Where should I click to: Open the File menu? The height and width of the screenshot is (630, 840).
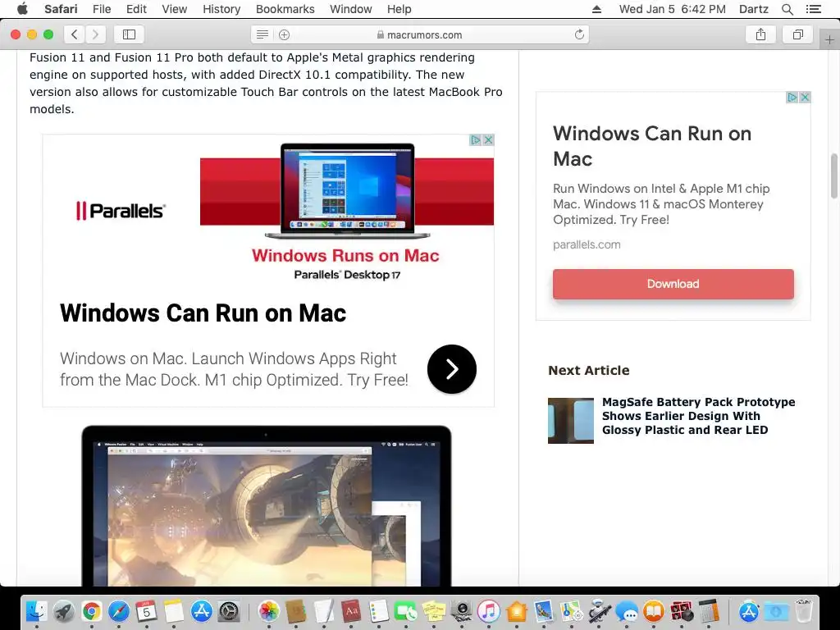[x=101, y=9]
